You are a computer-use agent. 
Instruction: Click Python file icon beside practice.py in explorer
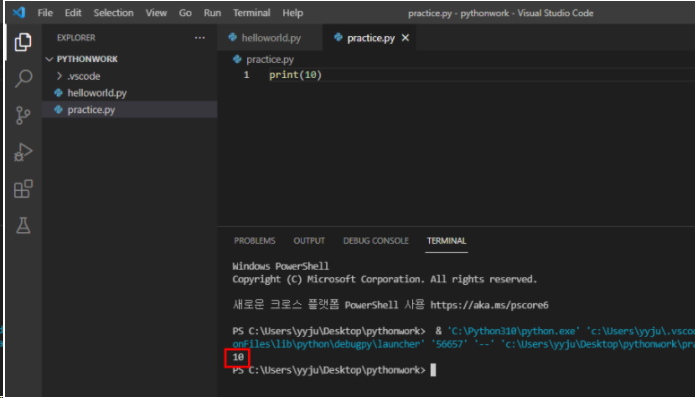(58, 109)
